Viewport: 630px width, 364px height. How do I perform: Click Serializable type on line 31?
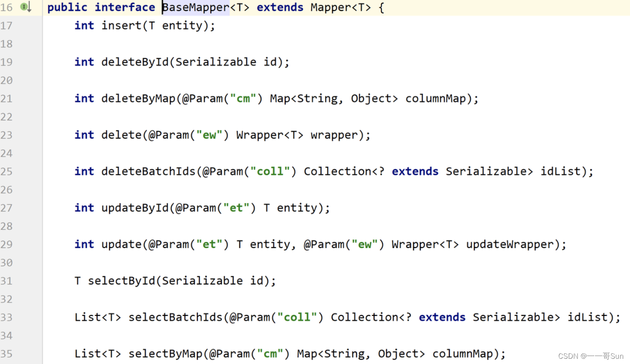(203, 281)
